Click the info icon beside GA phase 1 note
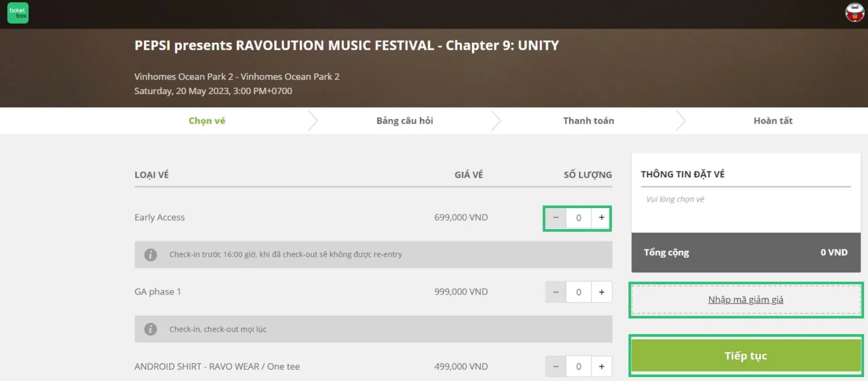The height and width of the screenshot is (381, 868). (151, 329)
